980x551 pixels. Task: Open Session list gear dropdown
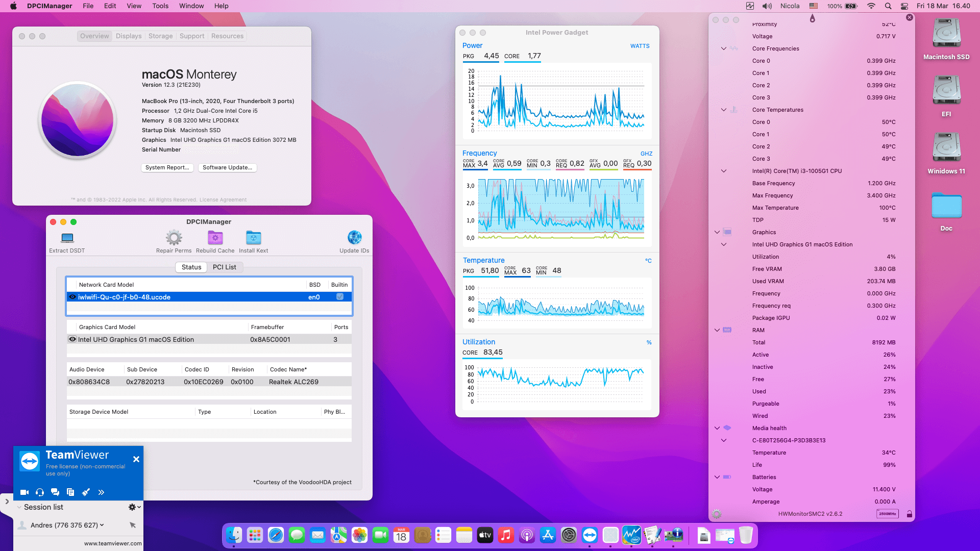[135, 507]
